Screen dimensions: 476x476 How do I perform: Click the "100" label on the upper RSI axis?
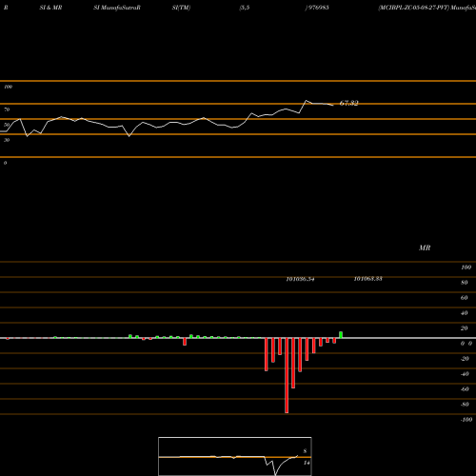[8, 87]
